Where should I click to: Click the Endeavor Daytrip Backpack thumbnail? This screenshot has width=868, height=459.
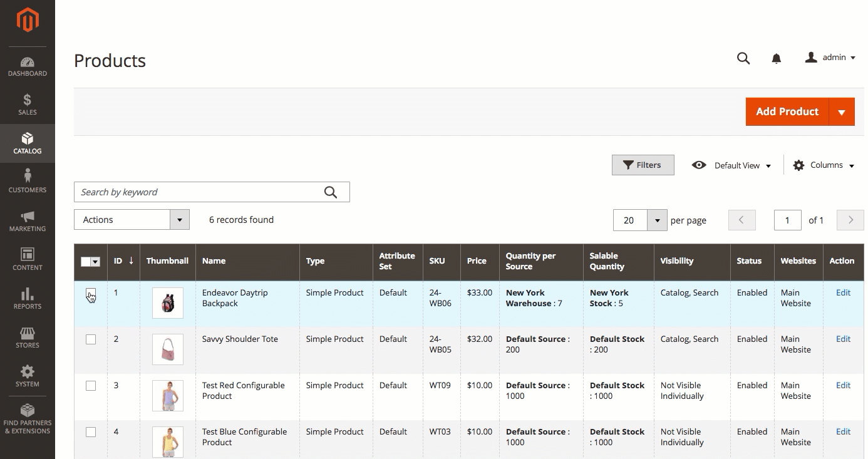pyautogui.click(x=168, y=303)
